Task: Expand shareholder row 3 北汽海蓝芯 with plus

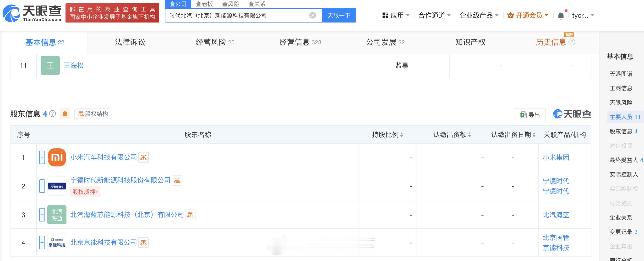Action: 42,215
